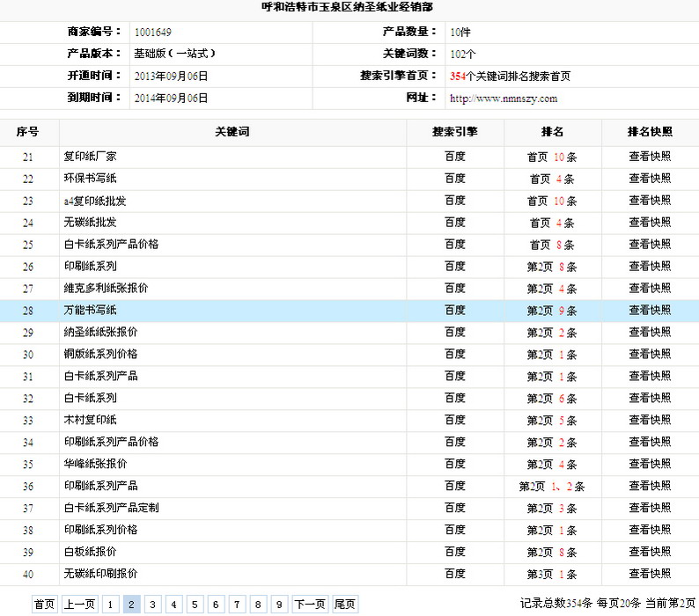View 查看快照 for 复印纸厂家 row
The width and height of the screenshot is (699, 616).
(650, 157)
